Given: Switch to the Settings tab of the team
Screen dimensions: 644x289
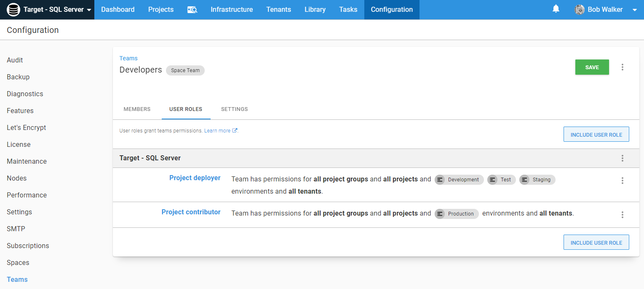Looking at the screenshot, I should 234,109.
